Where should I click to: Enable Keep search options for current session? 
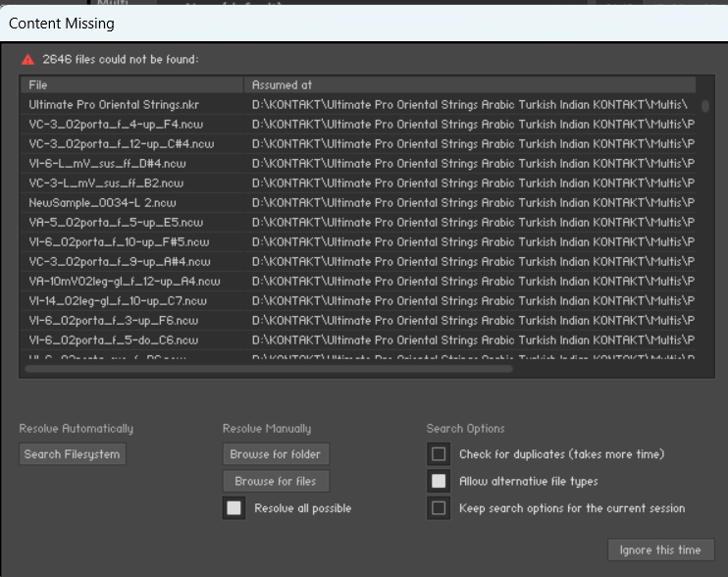pos(439,508)
